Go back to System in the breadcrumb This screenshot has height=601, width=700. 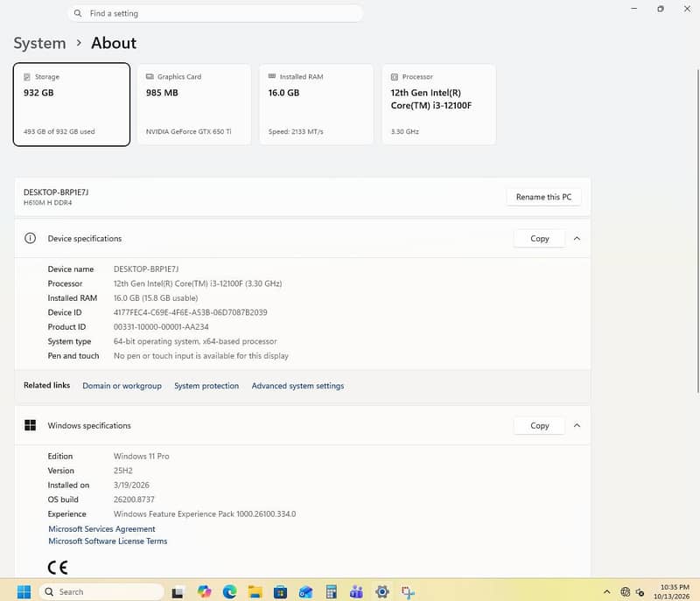[39, 43]
